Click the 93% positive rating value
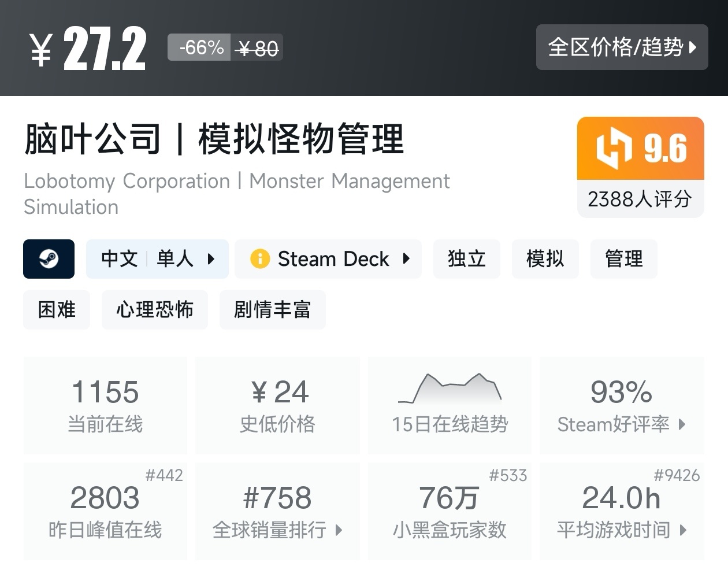Screen dimensions: 728x566 click(x=621, y=392)
